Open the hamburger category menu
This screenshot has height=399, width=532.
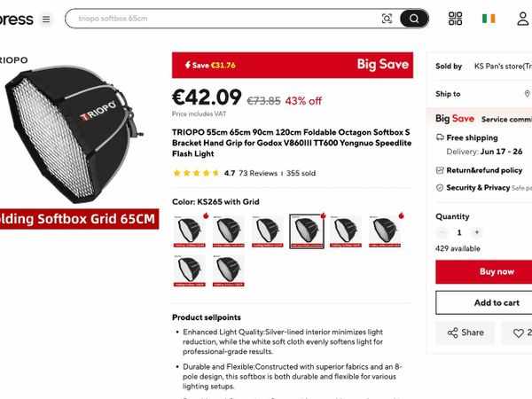click(46, 19)
